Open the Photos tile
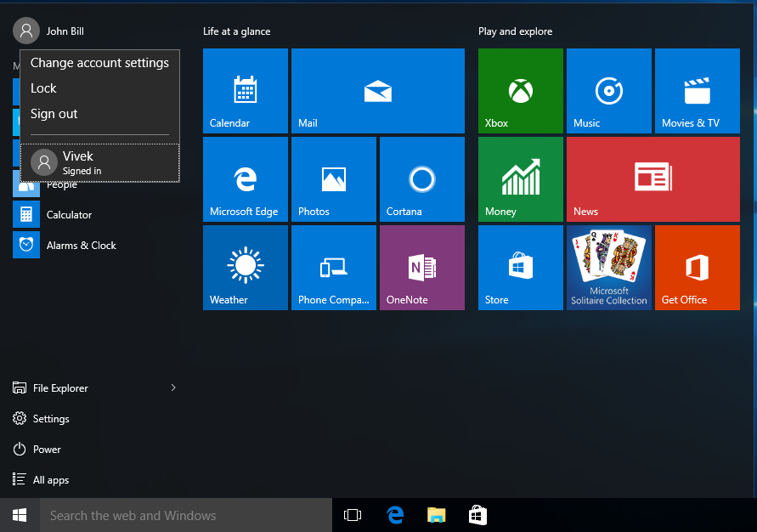Screen dimensions: 757x532 [x=334, y=179]
